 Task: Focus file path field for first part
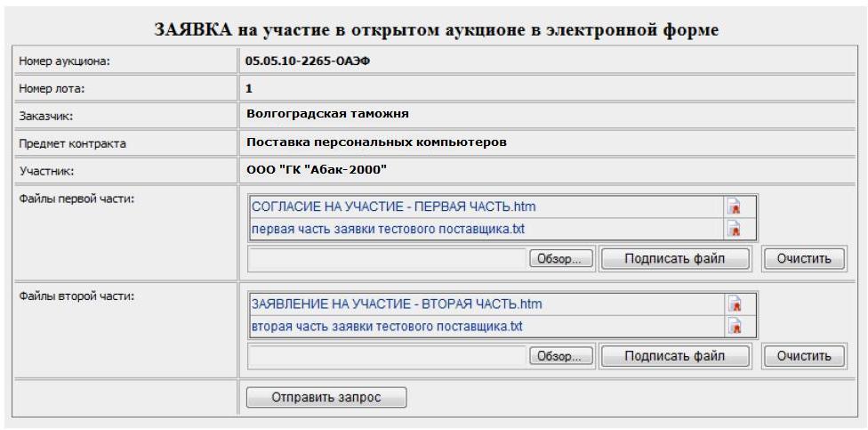coord(388,259)
